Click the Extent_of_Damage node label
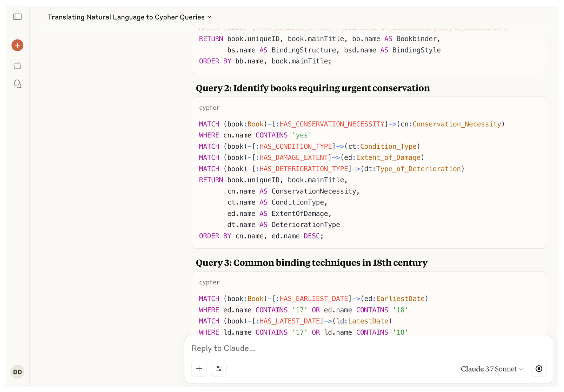The height and width of the screenshot is (392, 564). click(x=388, y=157)
